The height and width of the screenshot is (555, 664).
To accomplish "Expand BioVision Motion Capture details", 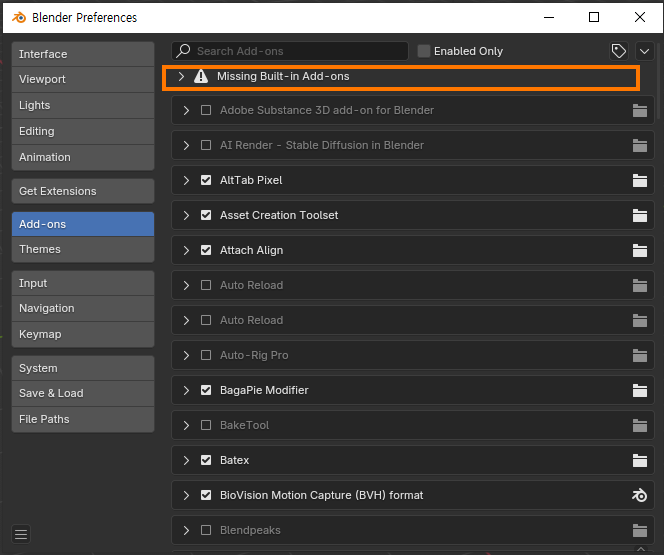I will [x=186, y=495].
